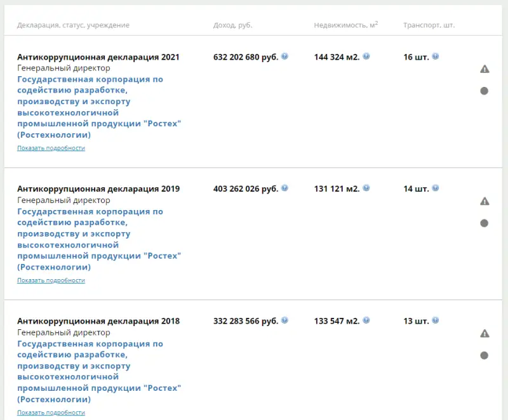Viewport: 508px width, 420px height.
Task: Click warning triangle in 2018 declaration row
Action: click(485, 333)
